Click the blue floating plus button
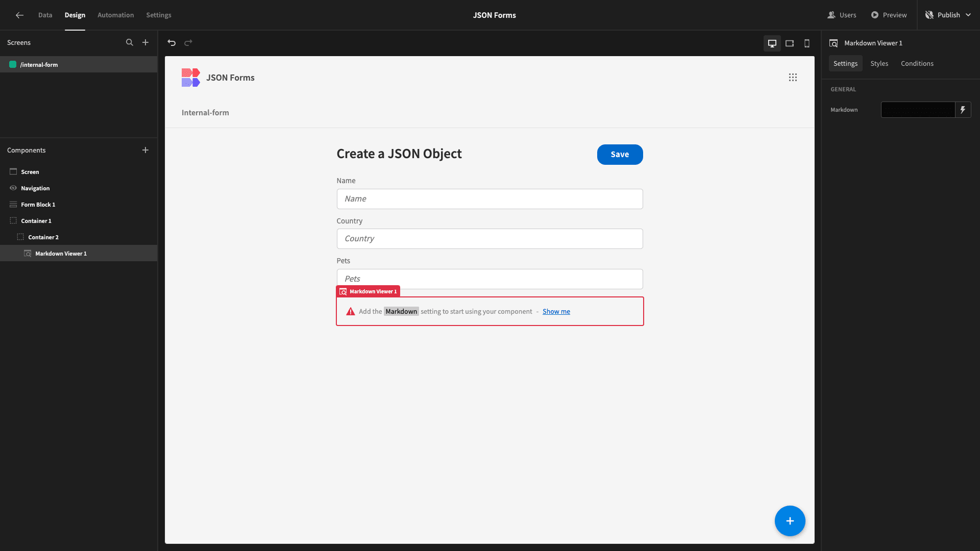980x551 pixels. 790,521
